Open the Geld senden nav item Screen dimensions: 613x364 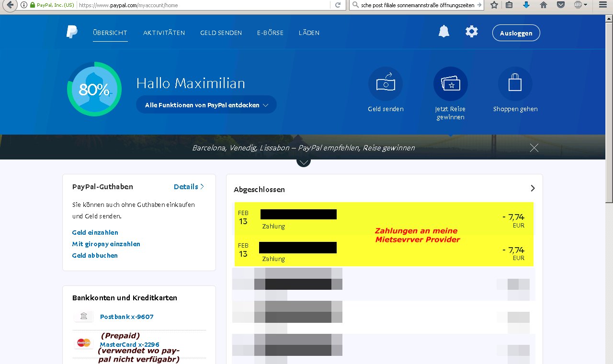coord(221,33)
